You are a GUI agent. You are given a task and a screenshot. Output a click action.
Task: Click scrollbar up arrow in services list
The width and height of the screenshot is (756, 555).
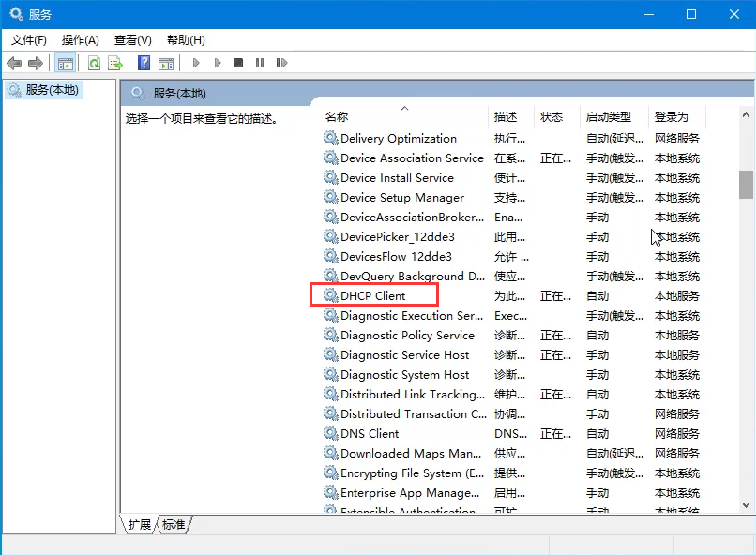[746, 114]
